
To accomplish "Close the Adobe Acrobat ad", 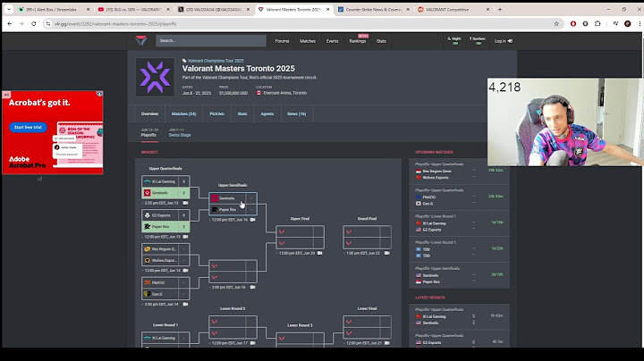I will (x=99, y=94).
